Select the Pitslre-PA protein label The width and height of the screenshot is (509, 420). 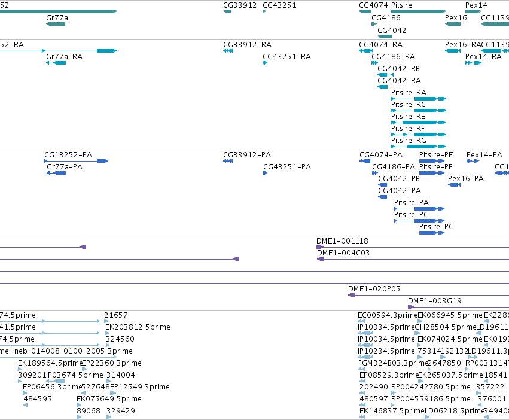[412, 203]
